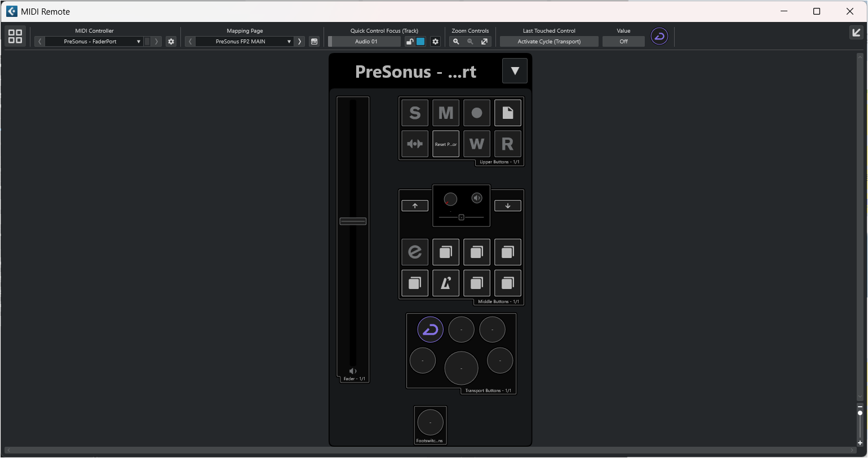The height and width of the screenshot is (458, 868).
Task: Click the zoom in magnifier icon
Action: pos(456,42)
